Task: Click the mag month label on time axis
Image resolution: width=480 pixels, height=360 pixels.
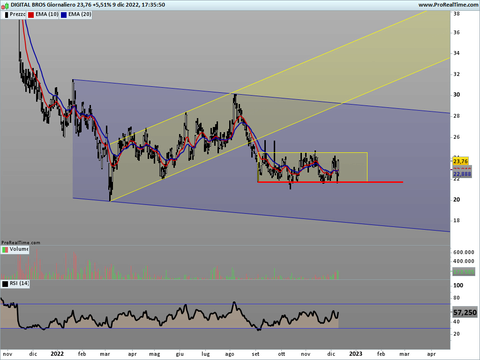Action: [154, 354]
